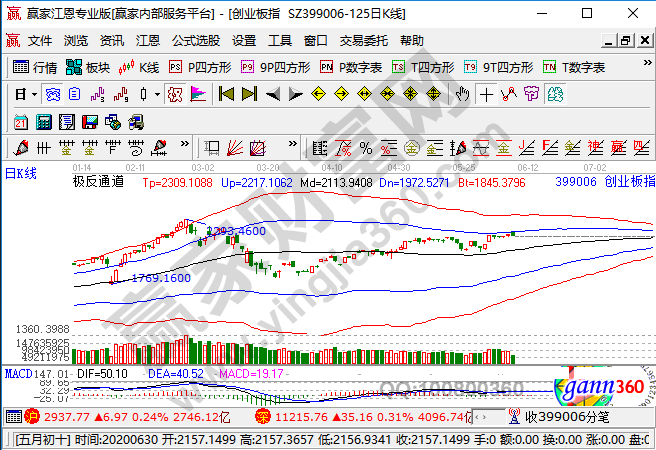Viewport: 656px width, 450px height.
Task: Open the 9T四方形 tool
Action: (498, 67)
